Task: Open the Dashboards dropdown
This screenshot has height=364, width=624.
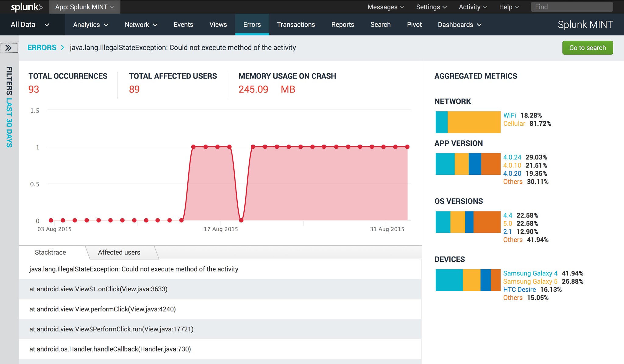Action: pos(460,25)
